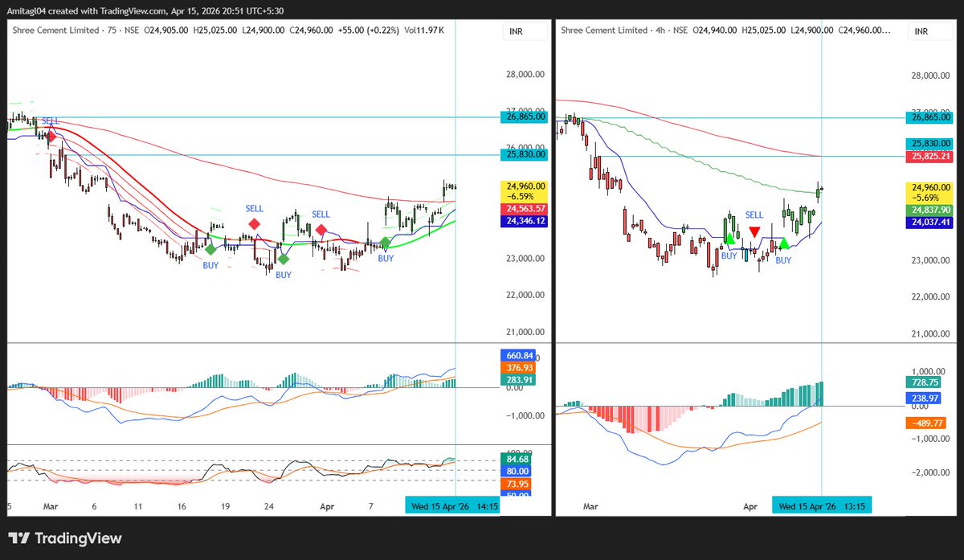The width and height of the screenshot is (964, 560).
Task: Click the blue 24,346.12 indicator label
Action: pyautogui.click(x=525, y=220)
